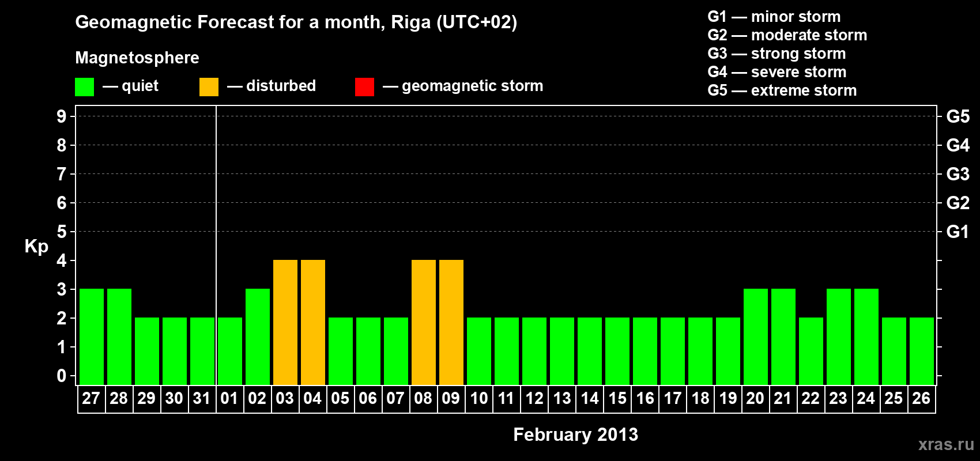Click the 'G1' label on the right axis
Viewport: 980px width, 461px height.
(x=958, y=232)
